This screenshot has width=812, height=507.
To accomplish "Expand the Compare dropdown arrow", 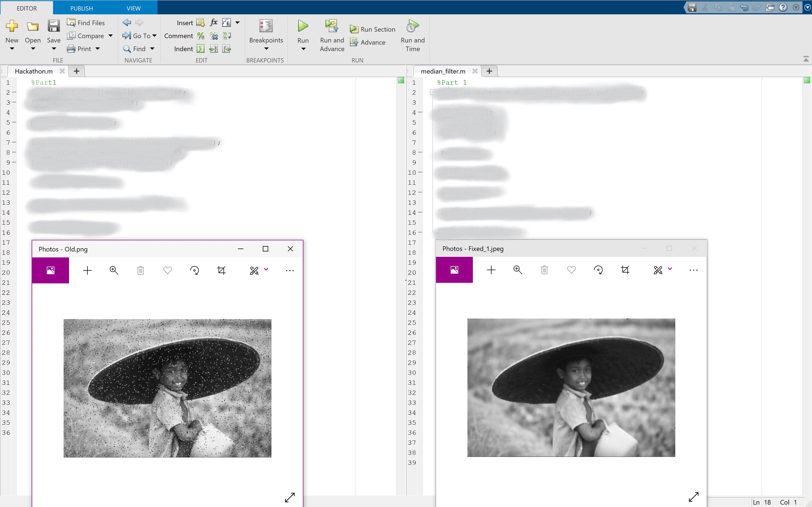I will (x=110, y=35).
